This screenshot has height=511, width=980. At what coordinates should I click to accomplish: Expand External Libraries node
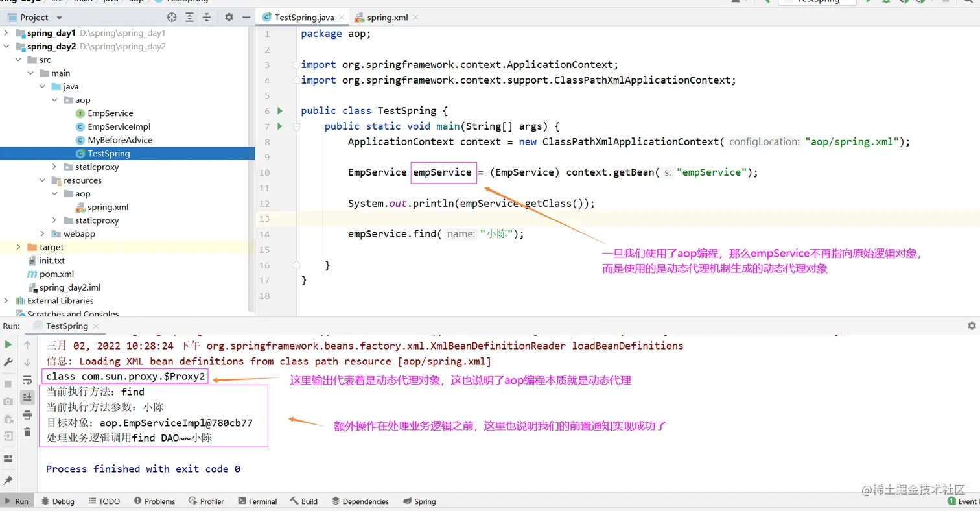[x=6, y=301]
